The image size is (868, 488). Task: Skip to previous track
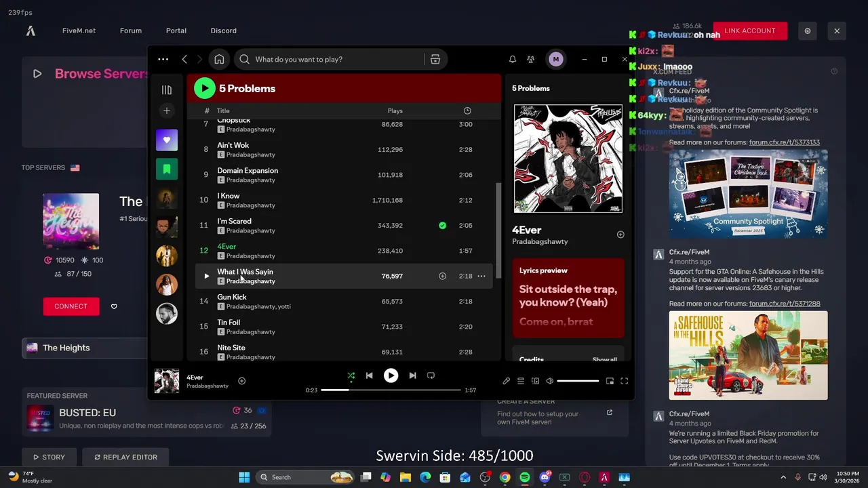point(369,375)
